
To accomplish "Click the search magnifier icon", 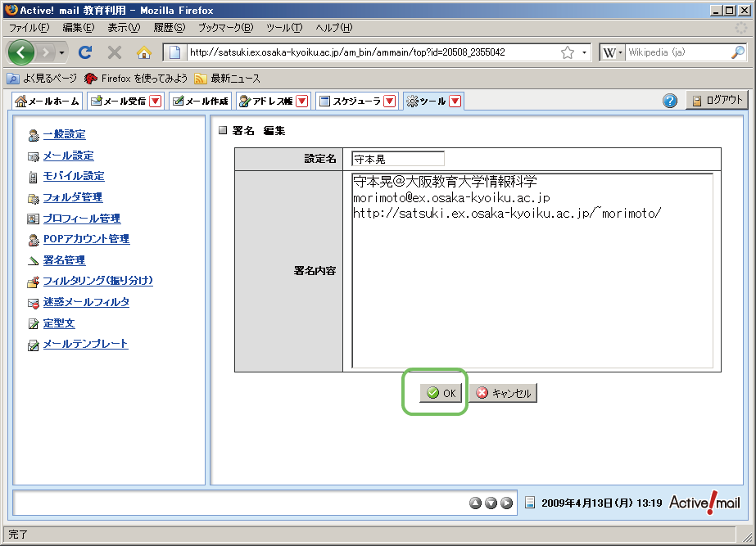I will [x=737, y=52].
